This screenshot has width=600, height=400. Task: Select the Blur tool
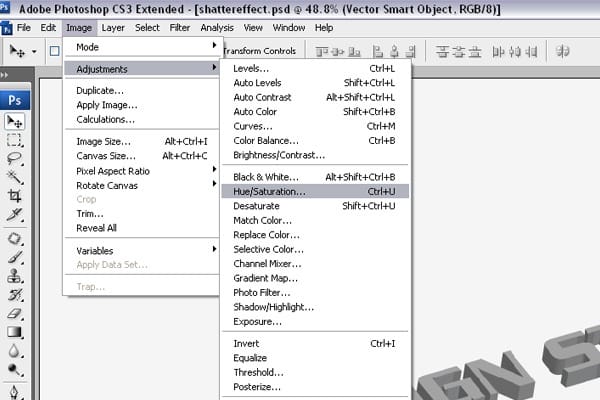point(15,351)
